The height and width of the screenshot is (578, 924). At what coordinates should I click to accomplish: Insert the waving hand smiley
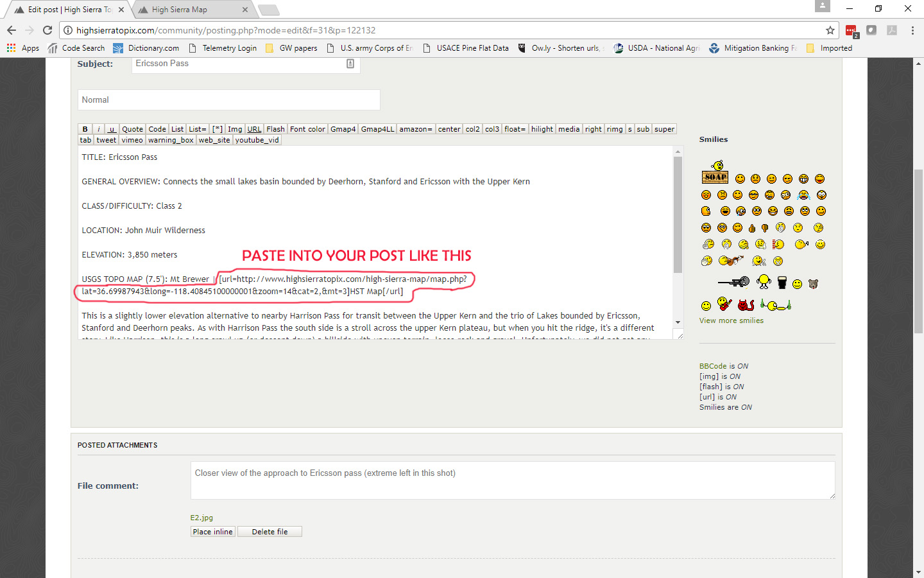(706, 261)
